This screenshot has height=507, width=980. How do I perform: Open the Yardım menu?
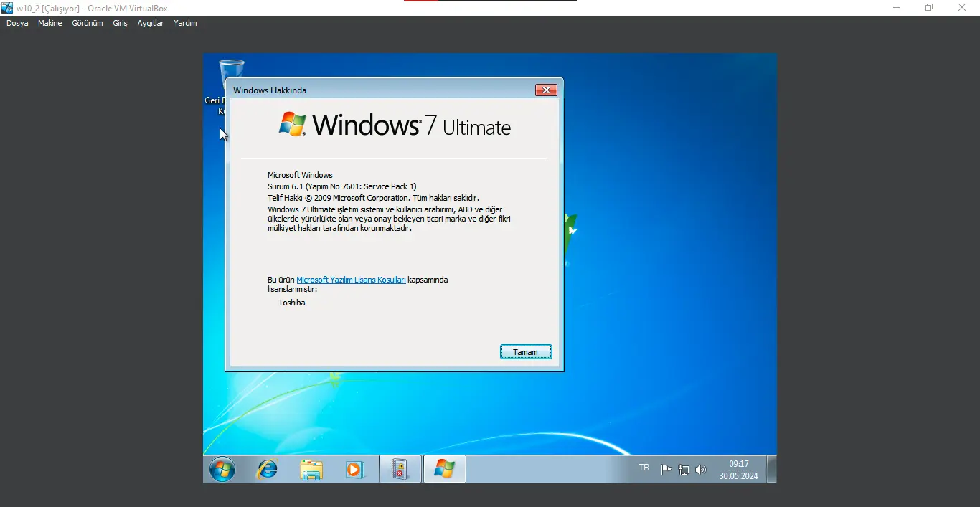click(185, 23)
